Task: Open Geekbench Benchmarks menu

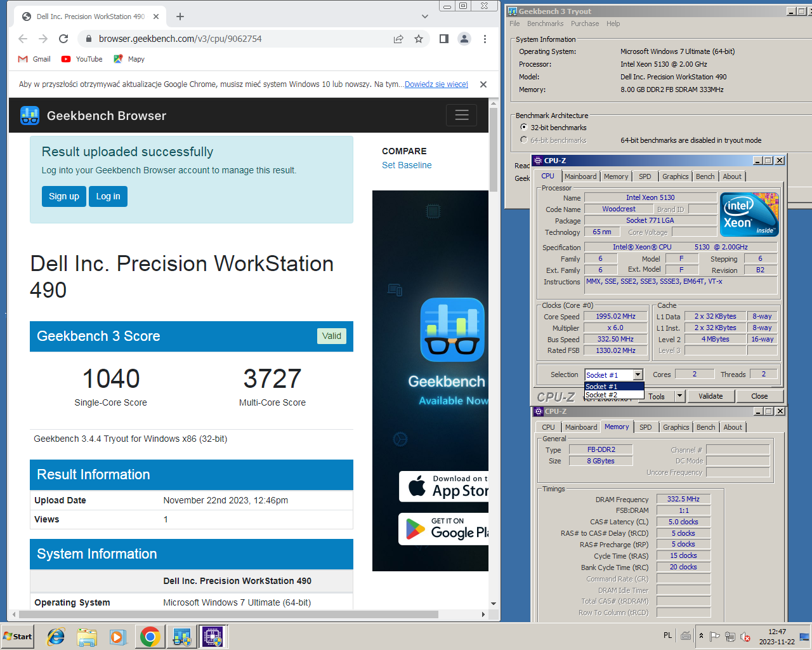Action: [545, 23]
